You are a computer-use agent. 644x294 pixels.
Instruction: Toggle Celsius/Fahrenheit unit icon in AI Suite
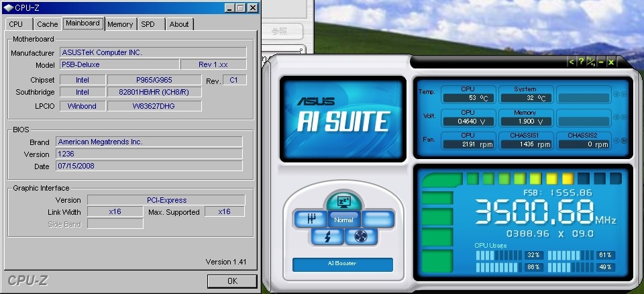pyautogui.click(x=591, y=62)
